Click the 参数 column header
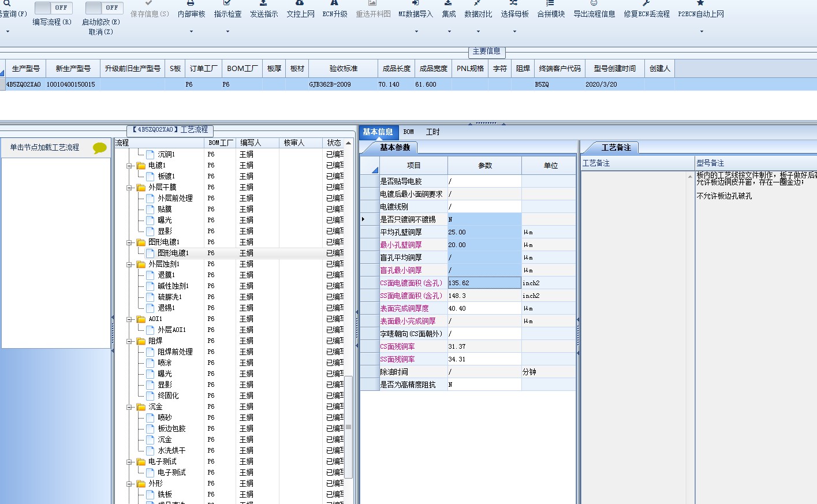This screenshot has width=817, height=504. coord(485,165)
